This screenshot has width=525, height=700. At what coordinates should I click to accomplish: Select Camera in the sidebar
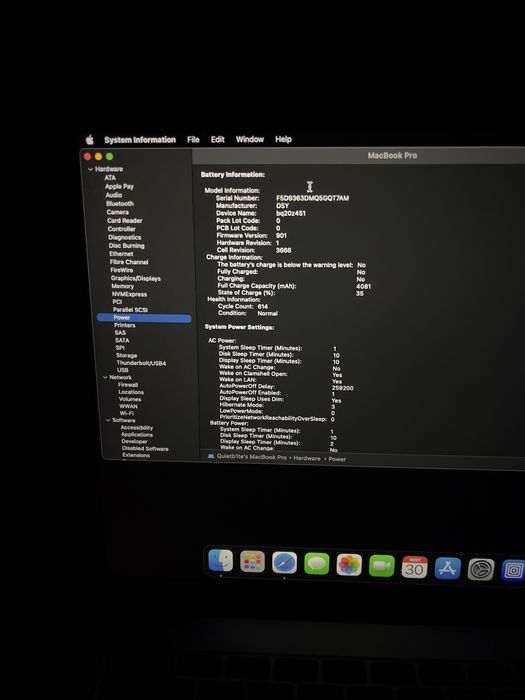coord(117,212)
